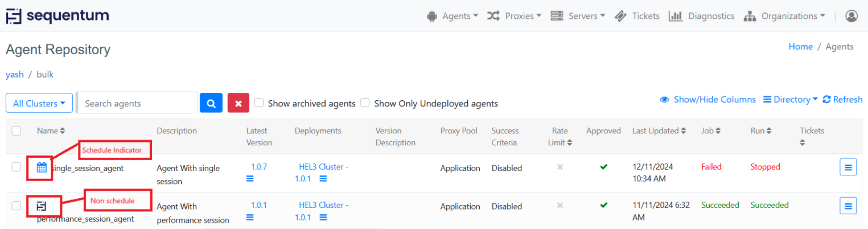Click the blue magnifier search button
Image resolution: width=868 pixels, height=229 pixels.
point(211,103)
